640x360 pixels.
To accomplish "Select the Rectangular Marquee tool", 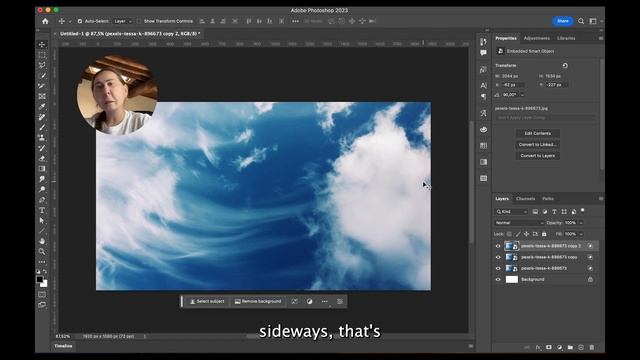I will pos(42,55).
